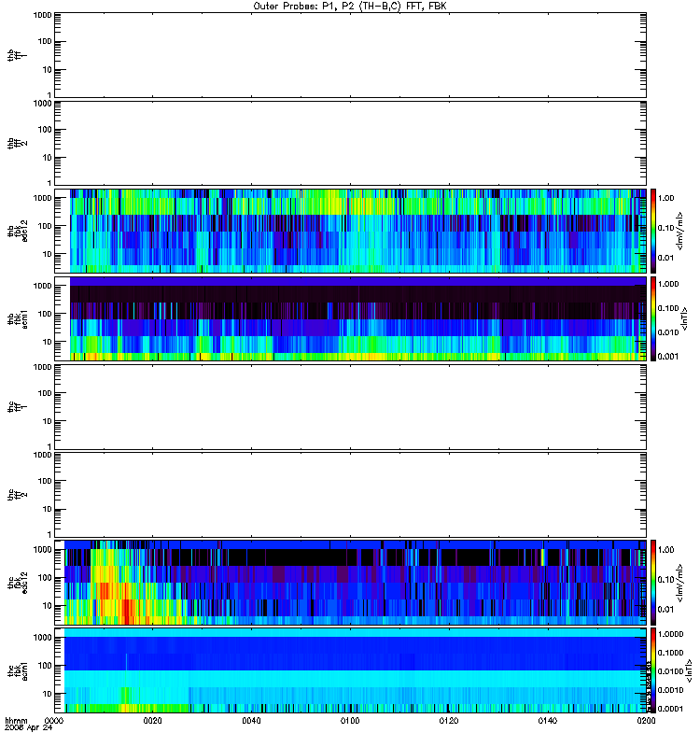Click the thb fbk scm1 spectrogram panel
700x747 pixels.
tap(350, 318)
